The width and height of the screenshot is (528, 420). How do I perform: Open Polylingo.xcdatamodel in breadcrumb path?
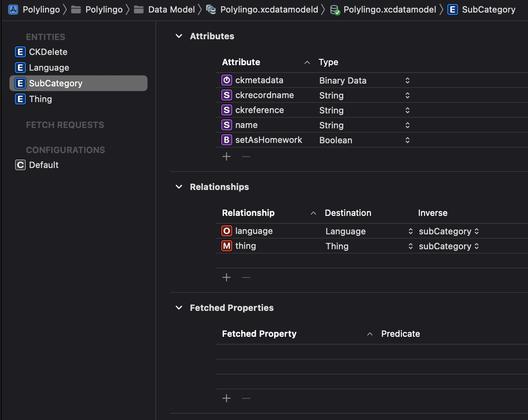point(390,9)
